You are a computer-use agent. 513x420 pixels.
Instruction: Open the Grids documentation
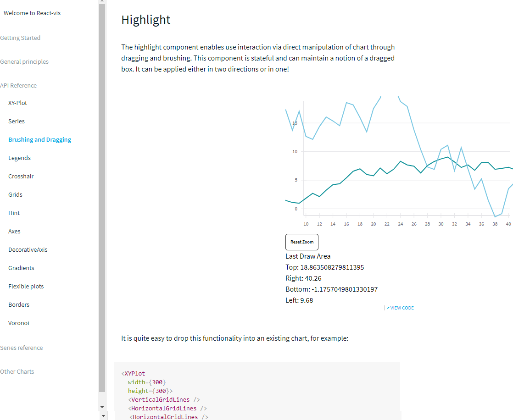tap(15, 194)
